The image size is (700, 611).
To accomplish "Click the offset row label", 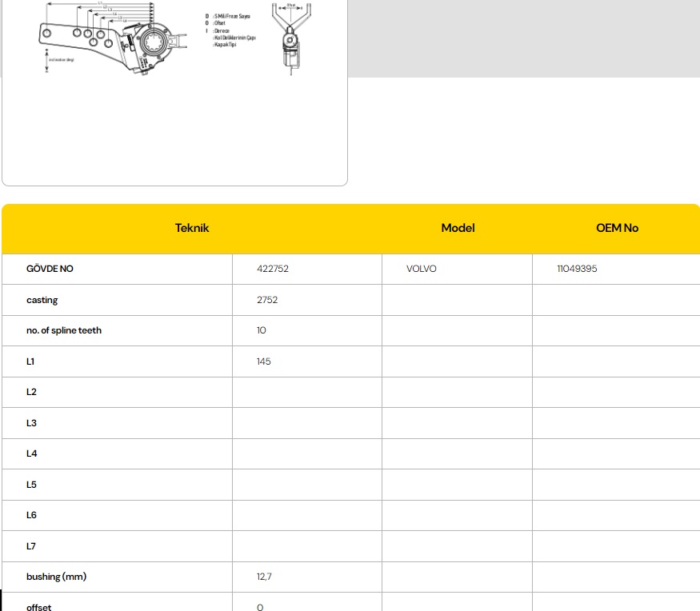I will pyautogui.click(x=38, y=607).
